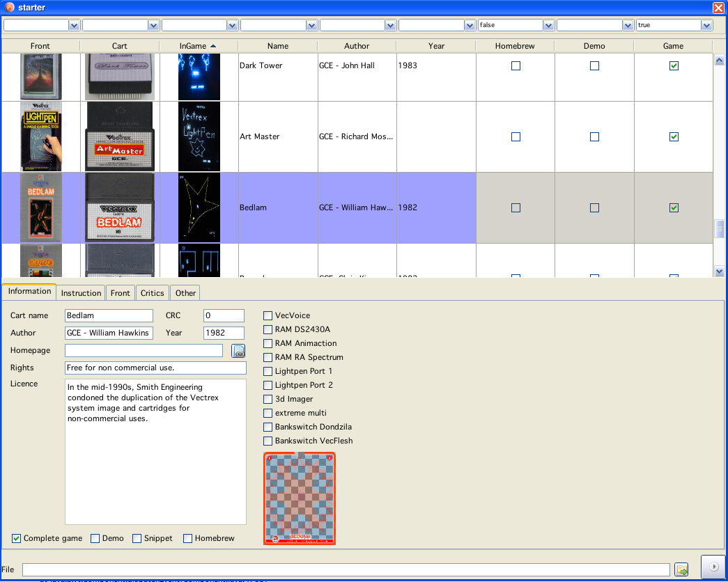The image size is (728, 582).
Task: Click the Year column header
Action: (x=436, y=46)
